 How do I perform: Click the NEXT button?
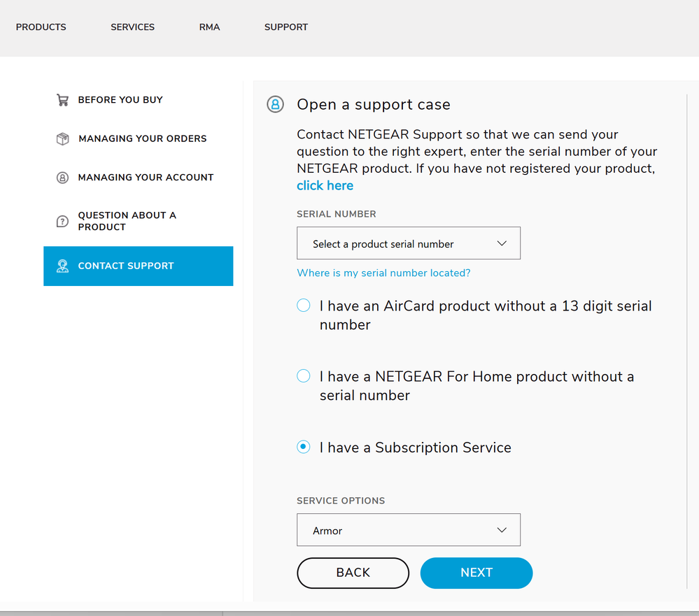click(x=476, y=573)
